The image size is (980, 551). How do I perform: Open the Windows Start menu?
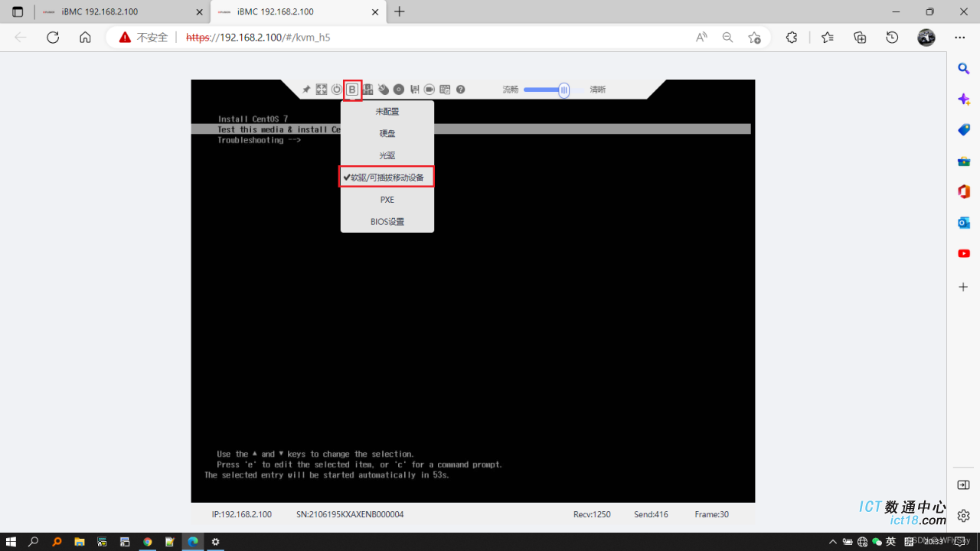(x=11, y=542)
